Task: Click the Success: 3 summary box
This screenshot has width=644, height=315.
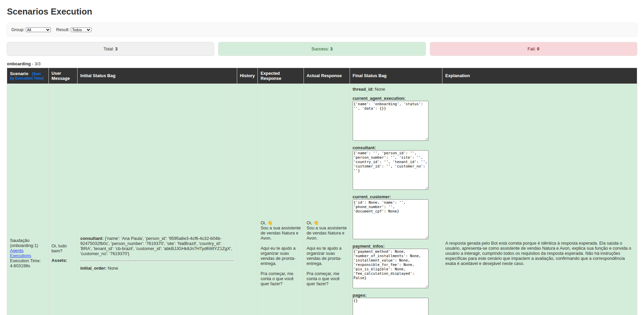Action: tap(322, 49)
